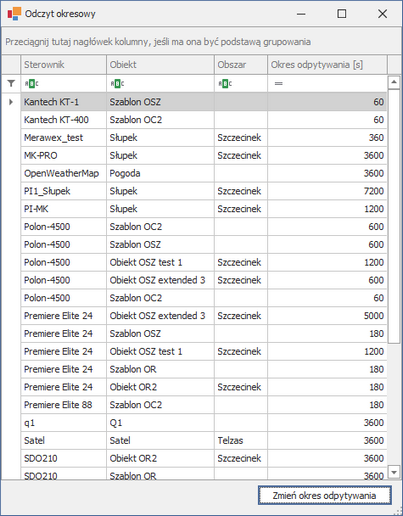Viewport: 403px width, 516px height.
Task: Click the Obszar column header
Action: coord(241,65)
